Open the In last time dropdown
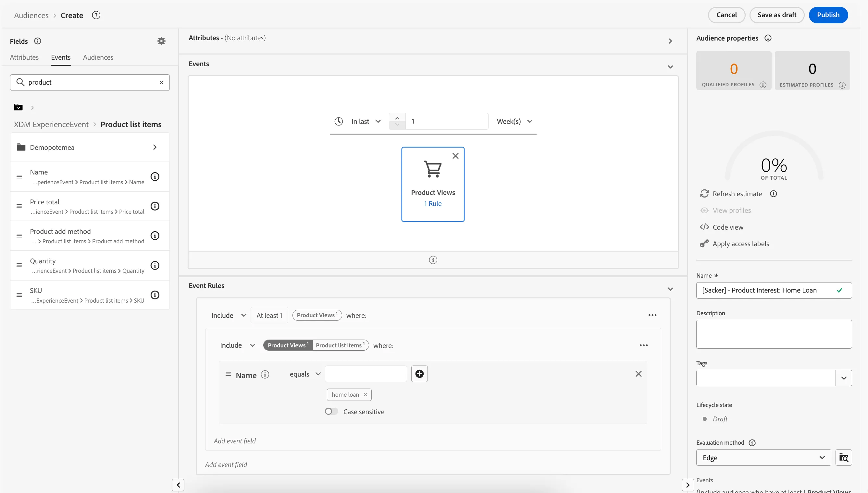The image size is (868, 493). pos(366,121)
